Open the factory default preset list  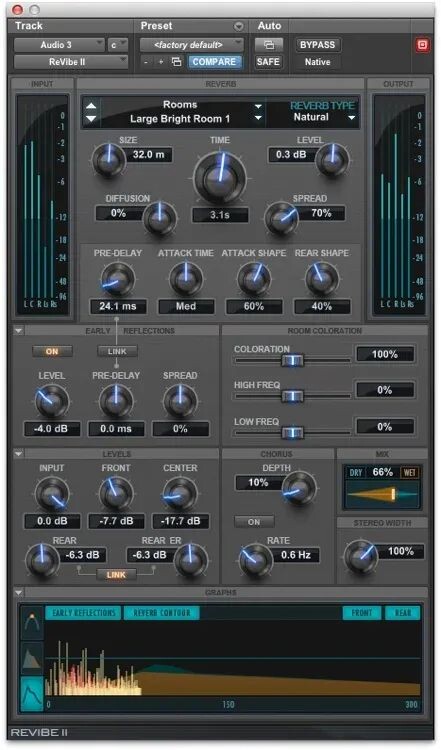click(x=192, y=45)
